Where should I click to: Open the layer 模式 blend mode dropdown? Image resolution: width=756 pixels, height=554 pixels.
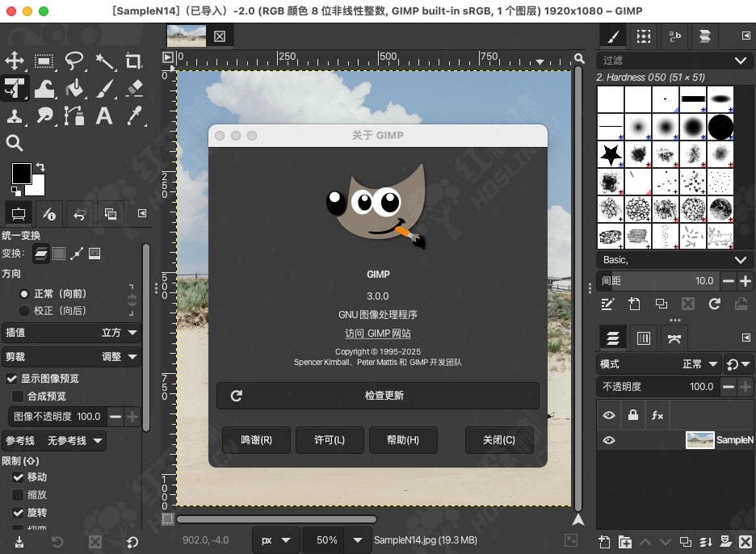pyautogui.click(x=659, y=364)
